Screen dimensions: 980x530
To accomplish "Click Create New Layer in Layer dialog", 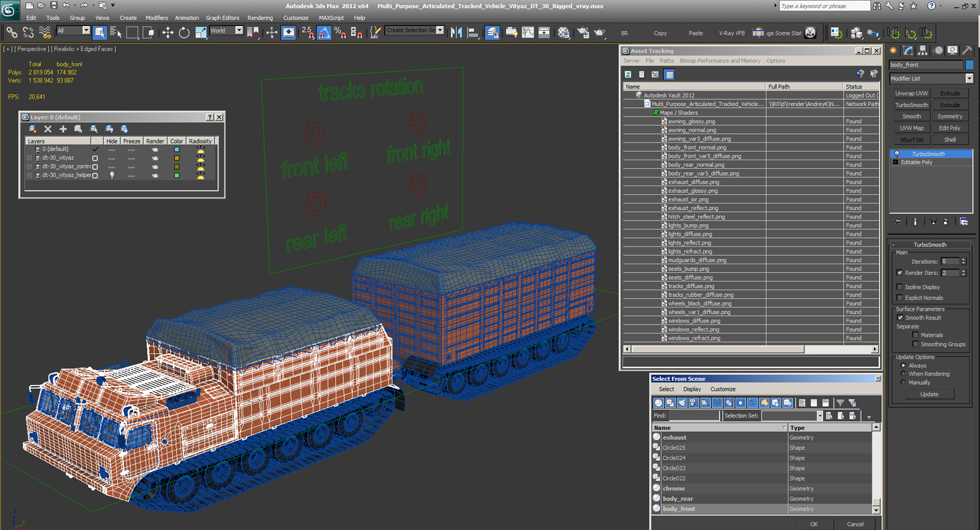I will 32,129.
